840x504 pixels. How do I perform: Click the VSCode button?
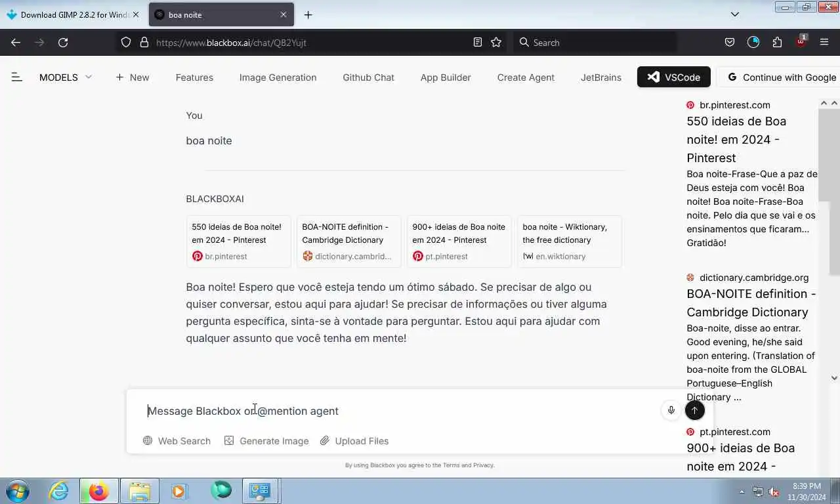pyautogui.click(x=673, y=77)
